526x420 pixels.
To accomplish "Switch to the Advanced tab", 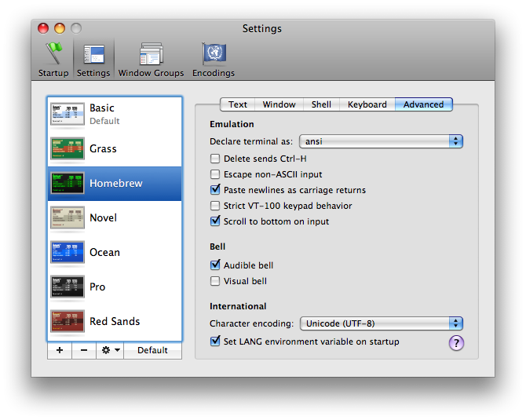I will (424, 104).
